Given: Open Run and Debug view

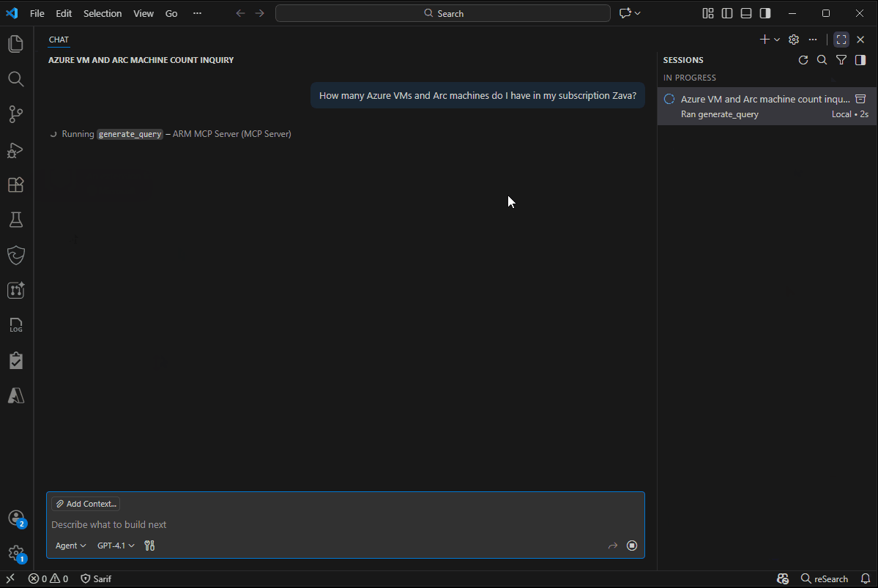Looking at the screenshot, I should pyautogui.click(x=15, y=149).
